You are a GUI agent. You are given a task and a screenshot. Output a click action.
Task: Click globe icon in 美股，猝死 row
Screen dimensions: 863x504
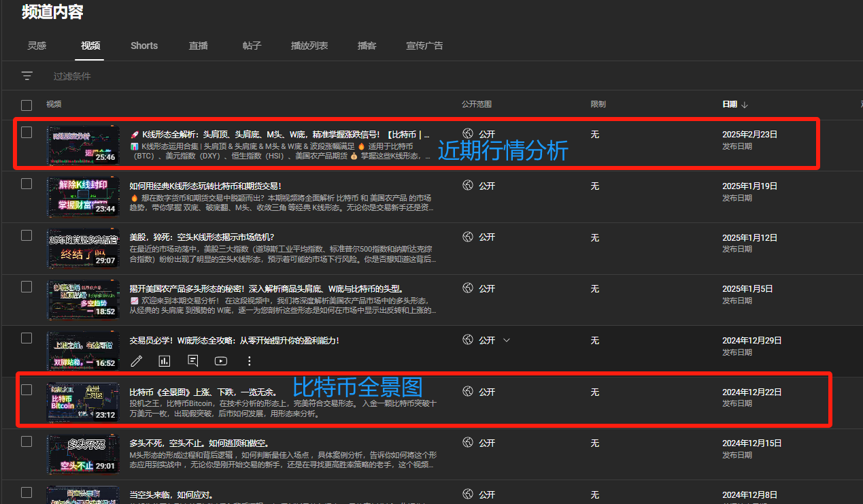[x=467, y=237]
